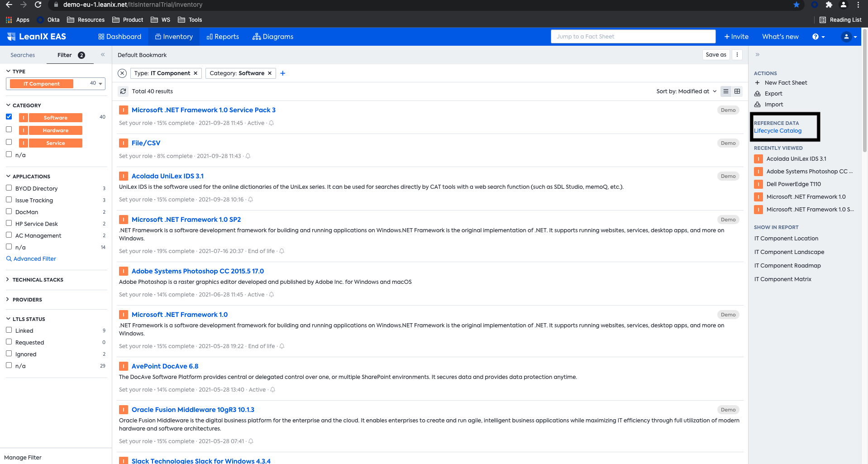Viewport: 868px width, 464px height.
Task: Reload the page with the browser refresh icon
Action: coord(38,5)
